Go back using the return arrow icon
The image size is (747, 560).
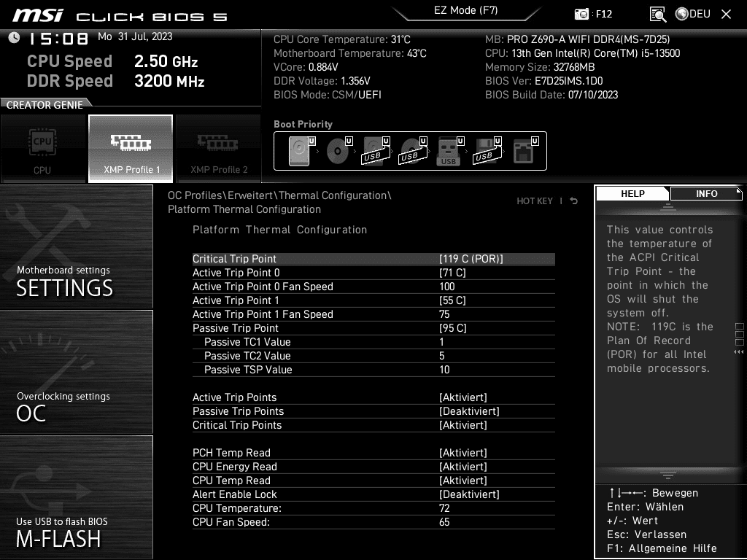pos(574,201)
